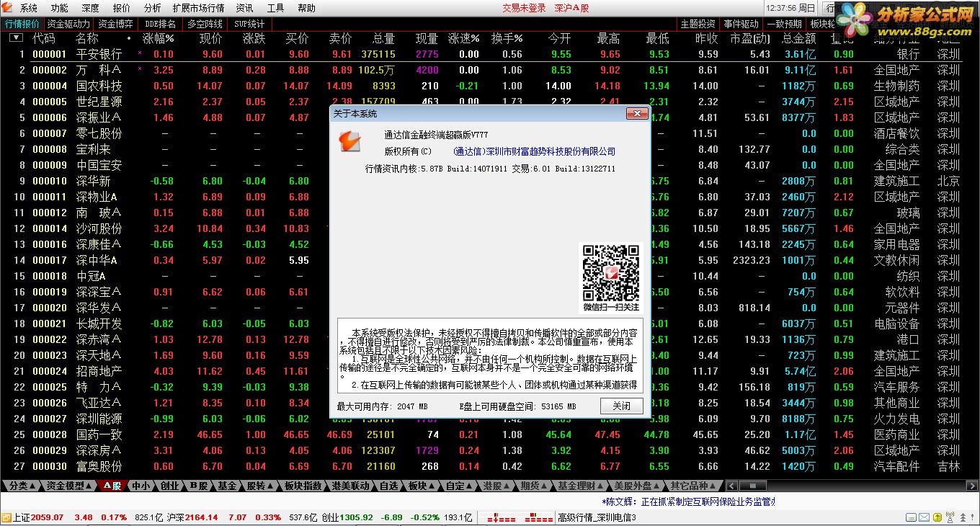Click the app logo beside 系统 menu

coord(8,8)
